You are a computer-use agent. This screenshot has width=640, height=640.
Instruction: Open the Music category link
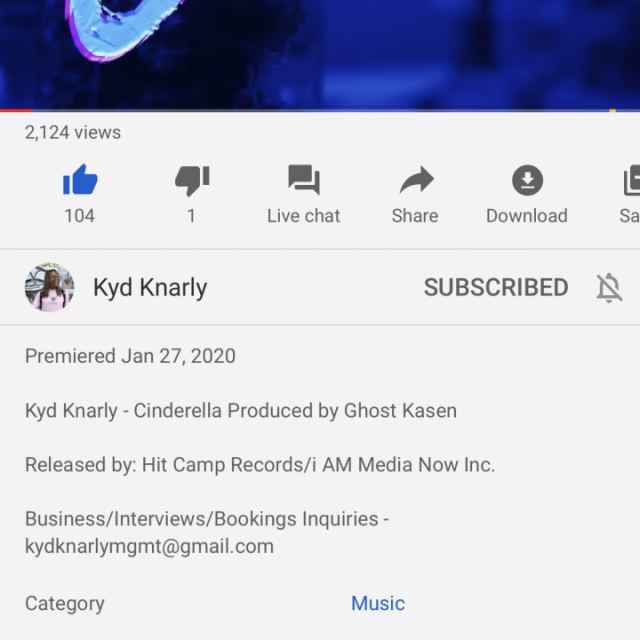378,603
